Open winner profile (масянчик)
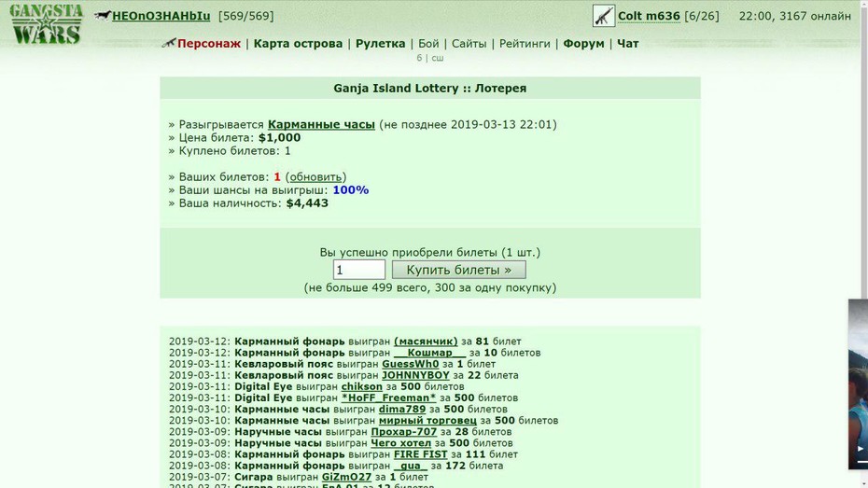Viewport: 868px width, 488px height. pos(426,342)
